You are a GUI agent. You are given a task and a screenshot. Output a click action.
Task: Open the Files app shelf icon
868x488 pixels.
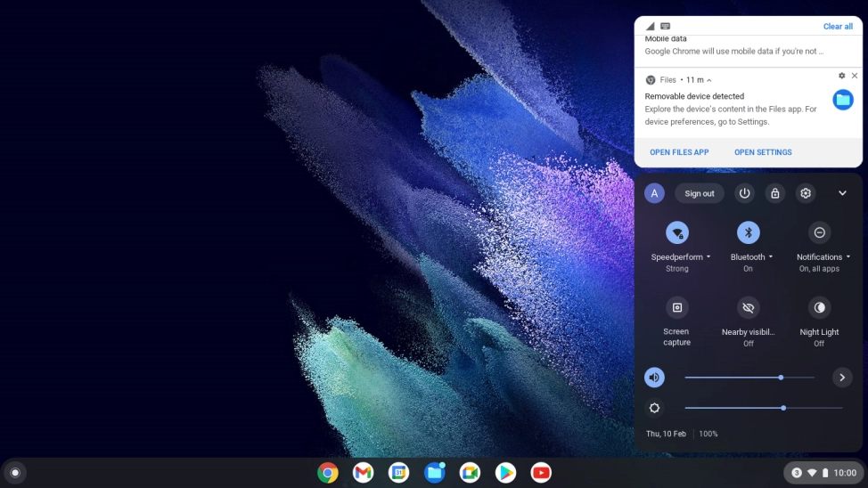click(x=435, y=473)
